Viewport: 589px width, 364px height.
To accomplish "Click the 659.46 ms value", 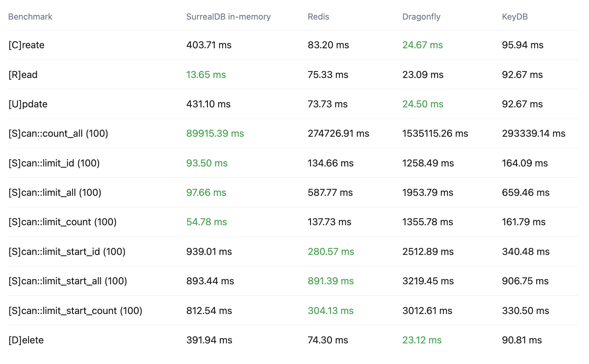I will [x=526, y=192].
